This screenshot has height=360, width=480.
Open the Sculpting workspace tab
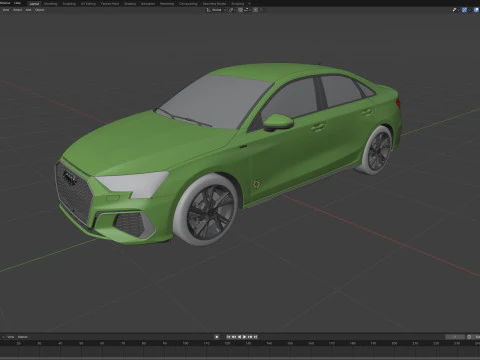[x=69, y=4]
